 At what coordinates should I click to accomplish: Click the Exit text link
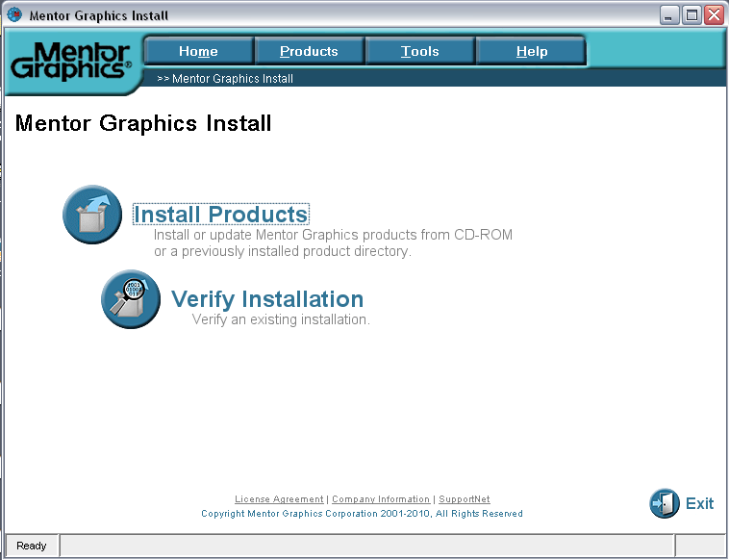pyautogui.click(x=700, y=503)
